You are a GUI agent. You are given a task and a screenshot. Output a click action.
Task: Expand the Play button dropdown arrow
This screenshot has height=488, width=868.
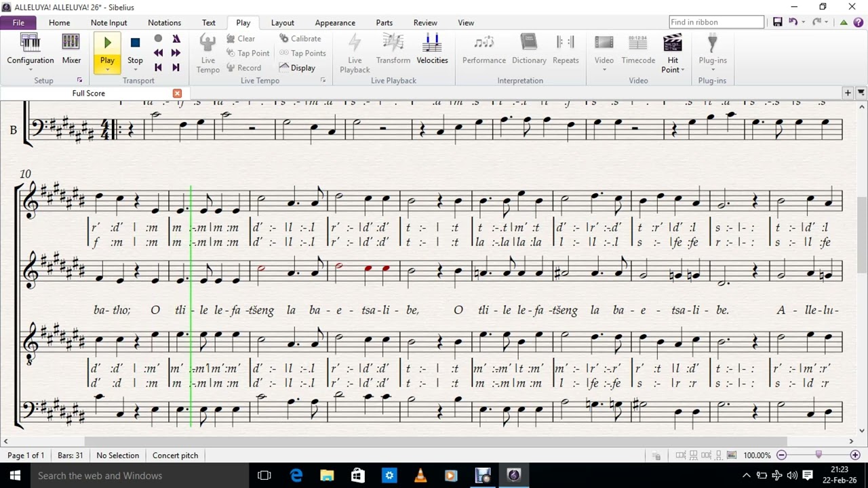click(107, 70)
